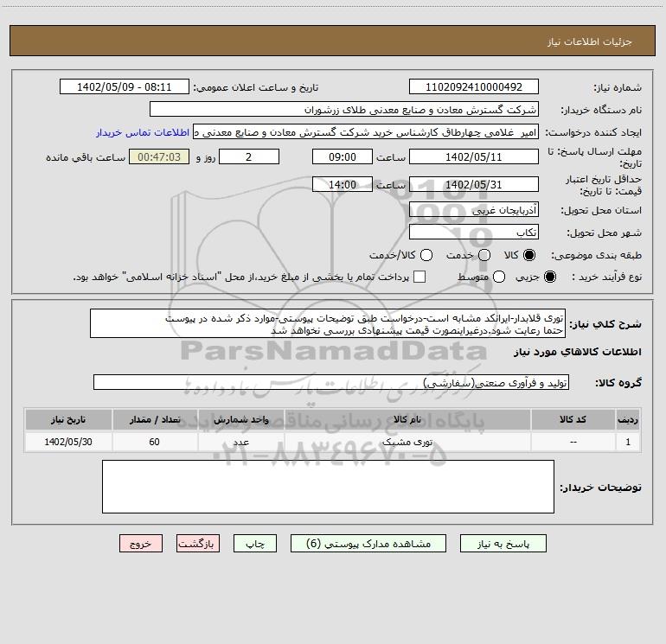Click the نام کالا column header

(407, 419)
